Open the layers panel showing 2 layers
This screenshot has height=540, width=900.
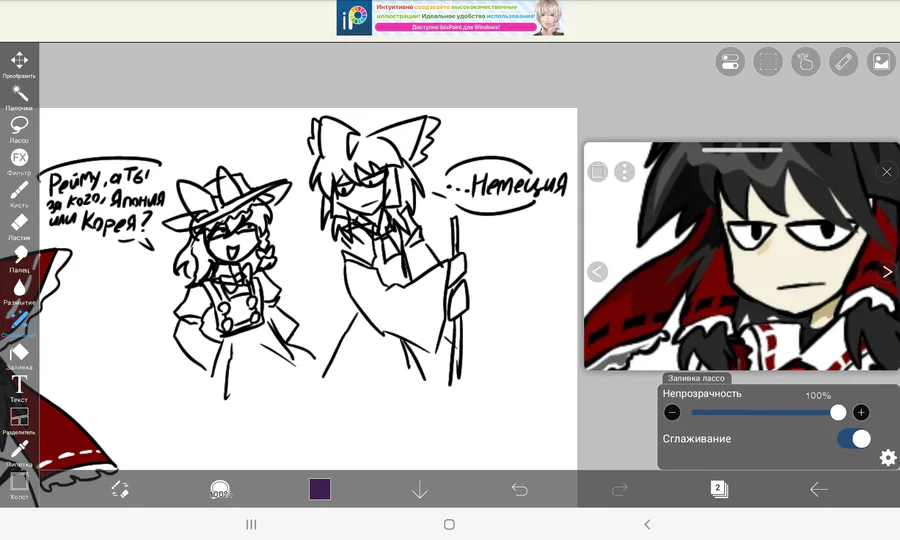pyautogui.click(x=719, y=489)
